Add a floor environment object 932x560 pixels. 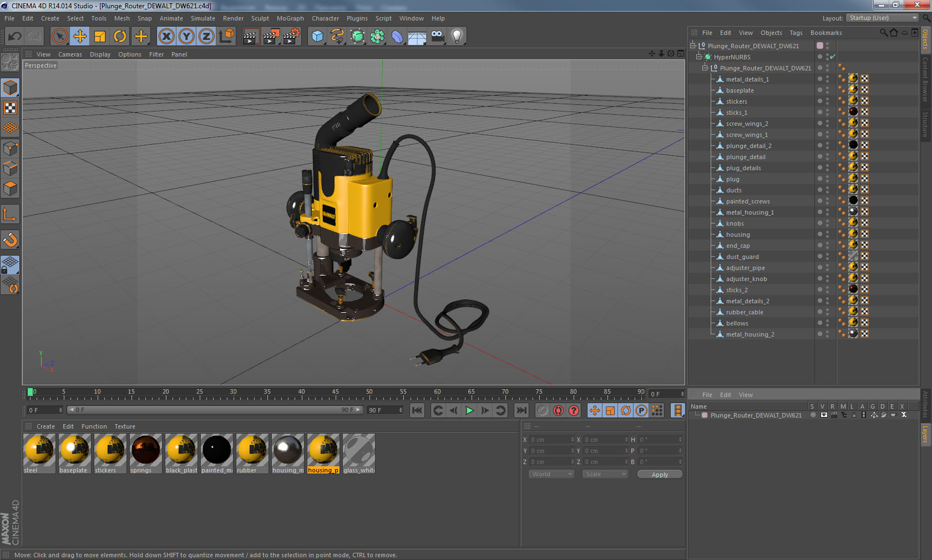click(x=417, y=37)
